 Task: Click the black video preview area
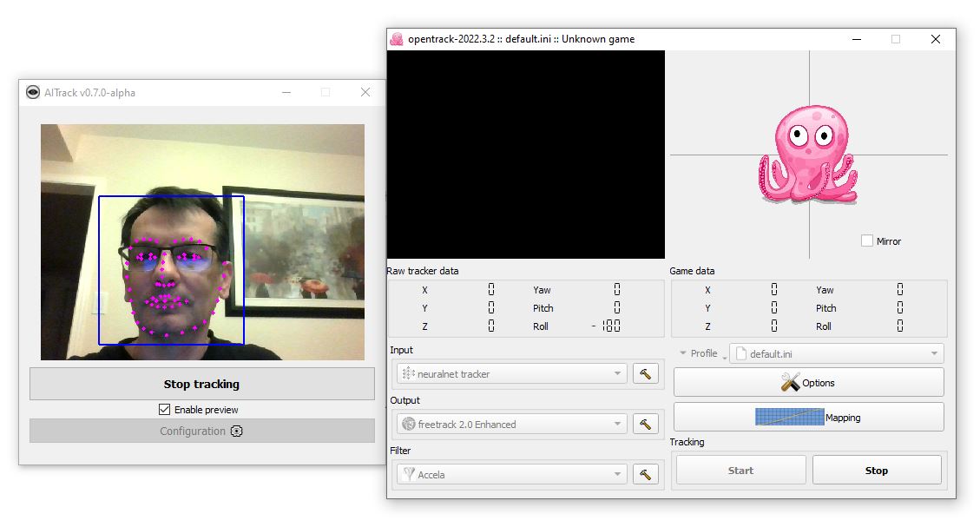(525, 155)
